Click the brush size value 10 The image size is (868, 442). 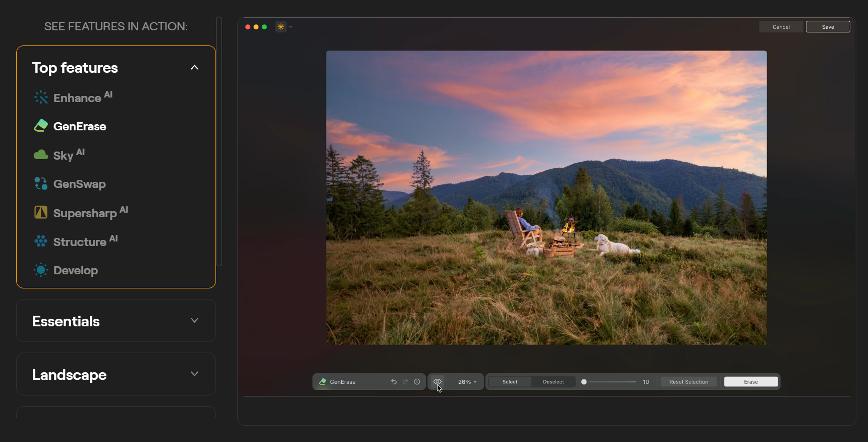(646, 382)
